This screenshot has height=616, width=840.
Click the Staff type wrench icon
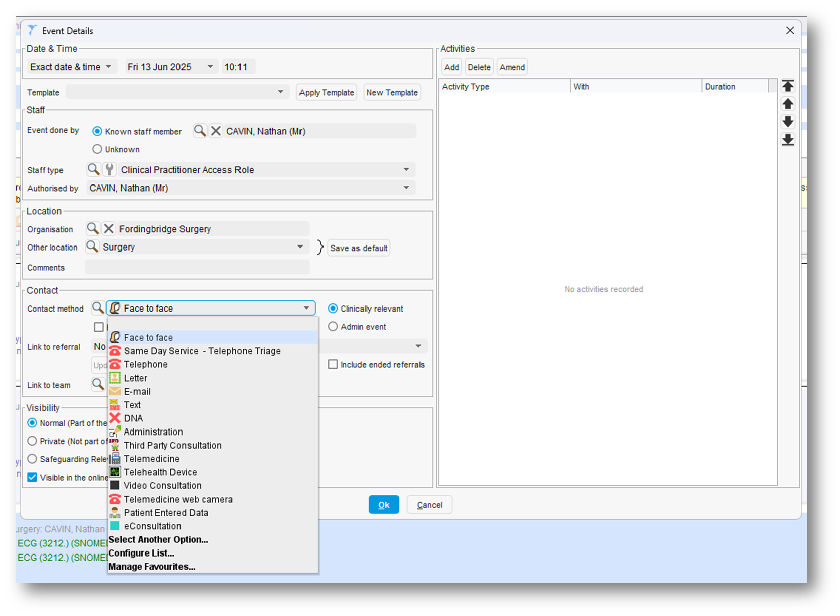109,169
